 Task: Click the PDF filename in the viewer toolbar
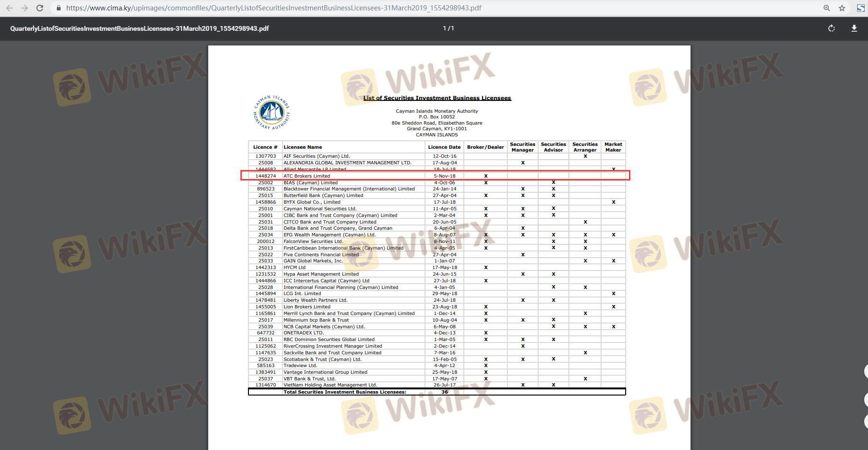click(x=140, y=28)
